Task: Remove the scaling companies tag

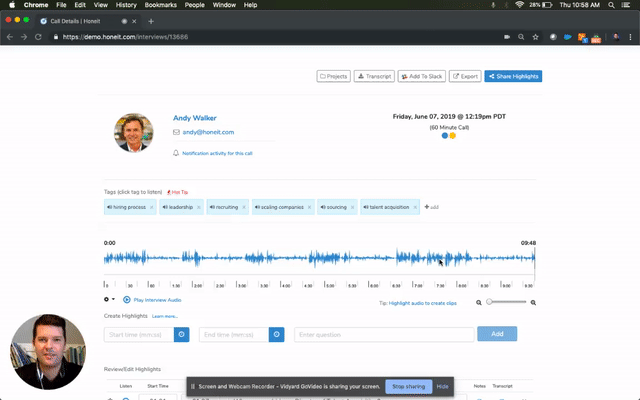Action: pos(309,207)
